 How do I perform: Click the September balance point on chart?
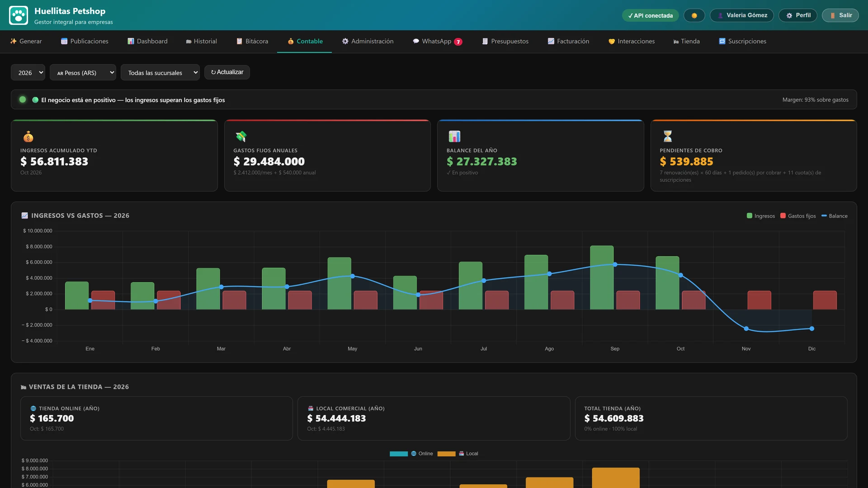(x=615, y=264)
